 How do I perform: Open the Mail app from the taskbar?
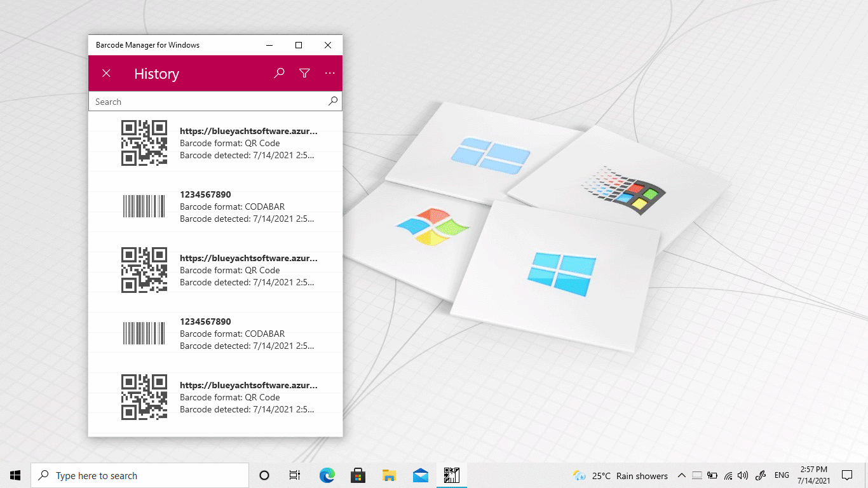coord(420,475)
